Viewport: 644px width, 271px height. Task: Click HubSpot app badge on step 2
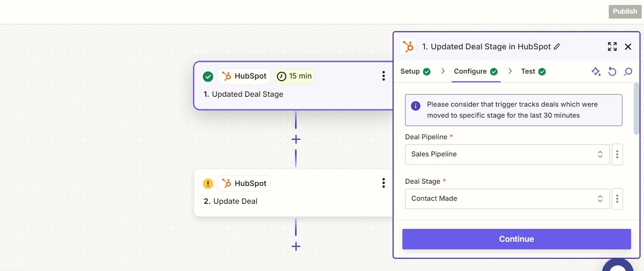click(244, 183)
